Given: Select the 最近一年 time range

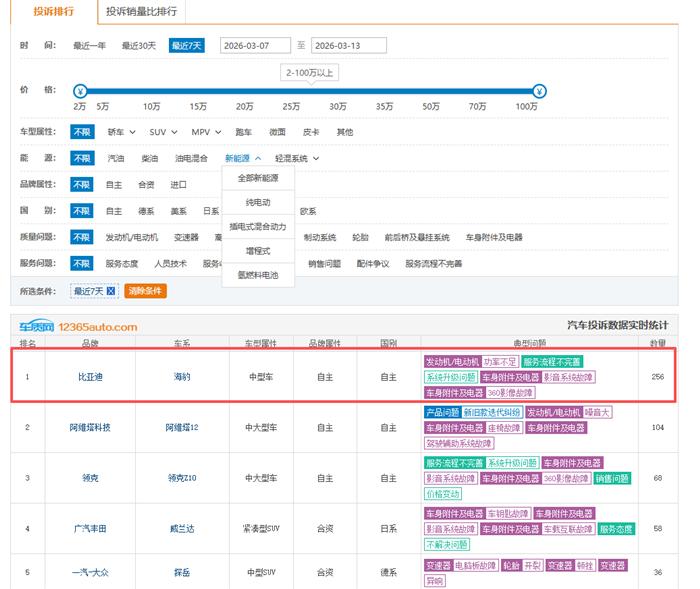Looking at the screenshot, I should tap(90, 46).
